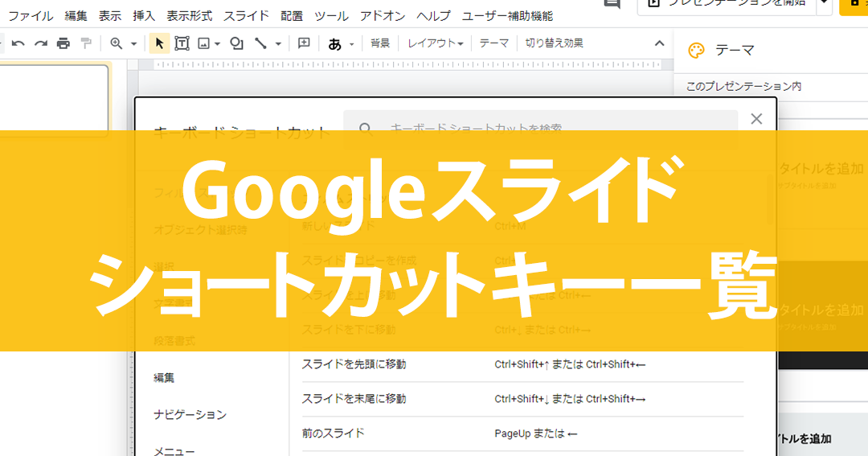Click the スライドを末尾に移動 shortcut row
Image resolution: width=868 pixels, height=456 pixels.
pyautogui.click(x=522, y=399)
